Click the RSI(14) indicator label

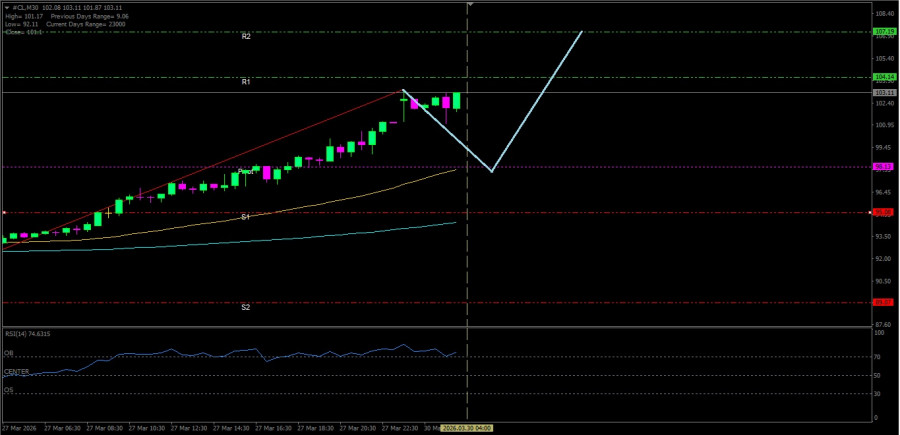(27, 334)
